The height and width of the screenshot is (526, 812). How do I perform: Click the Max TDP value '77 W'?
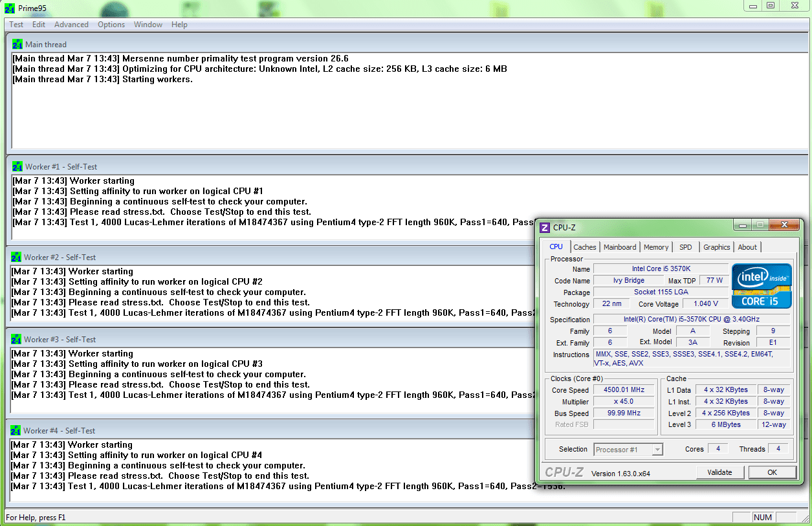tap(714, 281)
